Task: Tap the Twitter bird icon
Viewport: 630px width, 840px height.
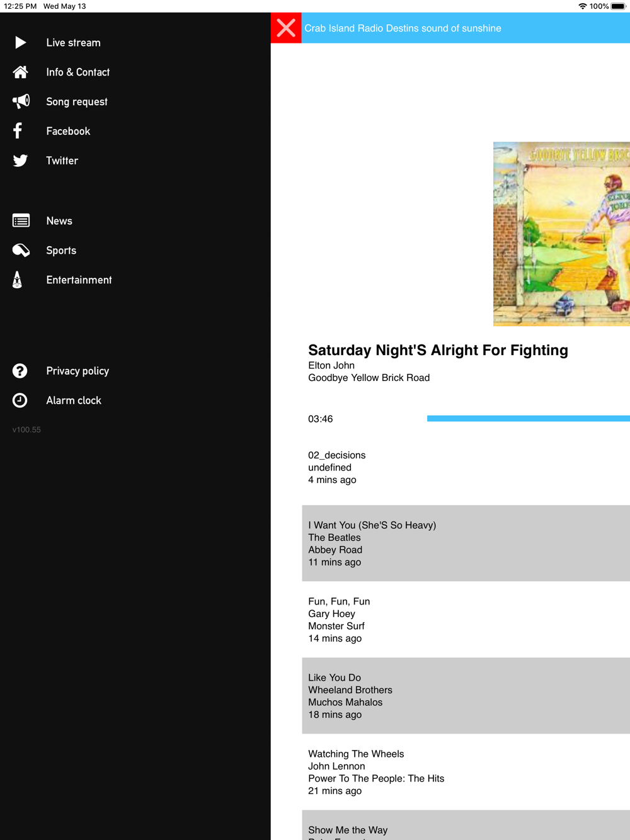Action: [x=20, y=161]
